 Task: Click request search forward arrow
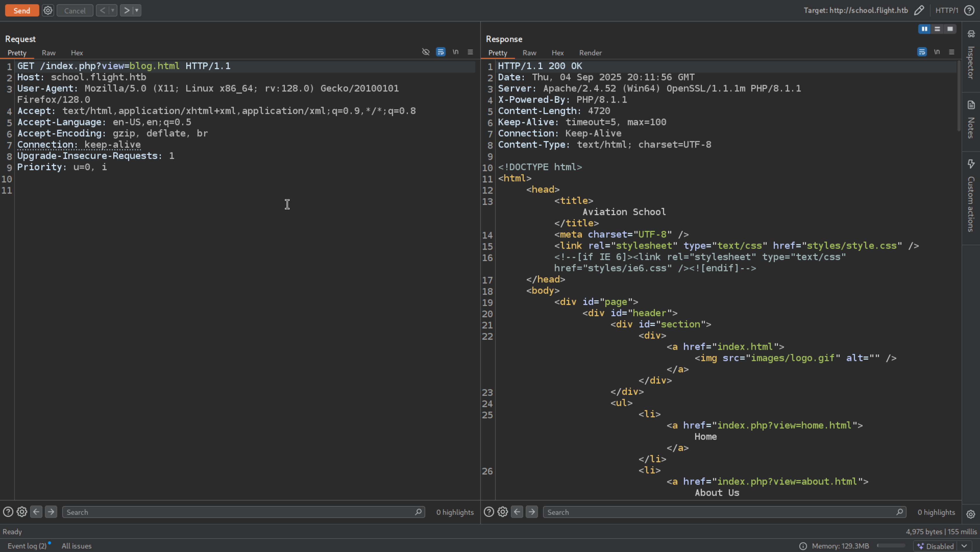coord(51,512)
